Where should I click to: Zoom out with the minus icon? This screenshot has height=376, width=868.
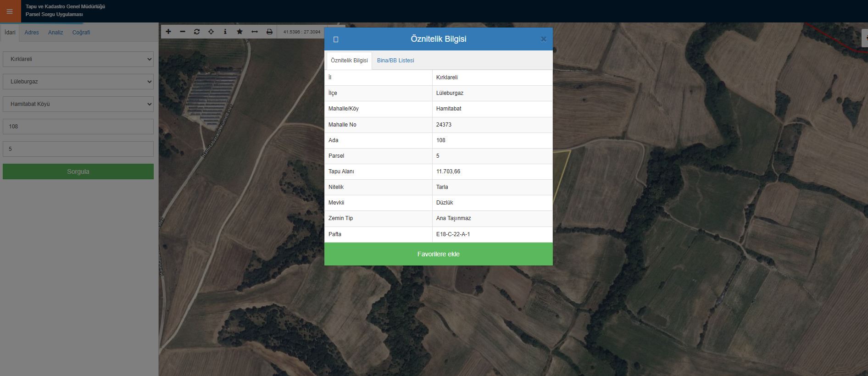click(183, 32)
